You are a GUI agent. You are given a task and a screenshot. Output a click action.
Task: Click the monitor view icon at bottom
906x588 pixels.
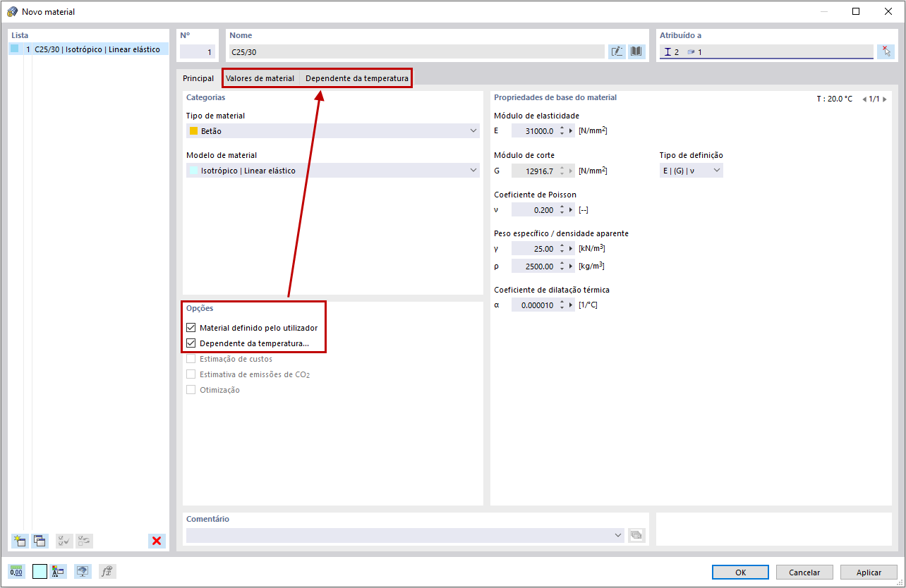[83, 572]
